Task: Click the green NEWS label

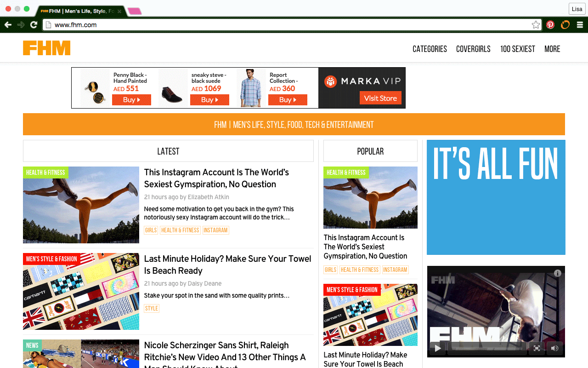Action: (x=32, y=345)
